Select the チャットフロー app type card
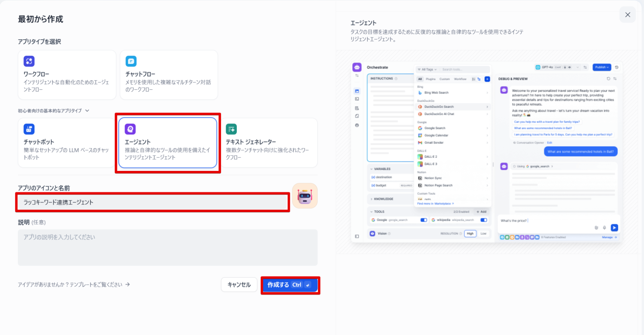Image resolution: width=644 pixels, height=335 pixels. [x=169, y=75]
